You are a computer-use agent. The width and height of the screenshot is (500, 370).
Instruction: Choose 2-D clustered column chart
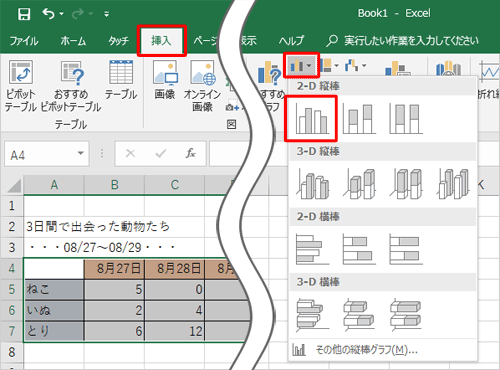click(311, 119)
